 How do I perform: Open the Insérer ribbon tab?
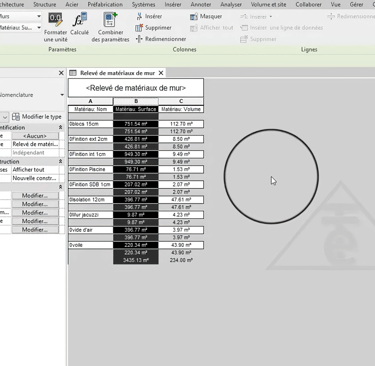coord(173,4)
